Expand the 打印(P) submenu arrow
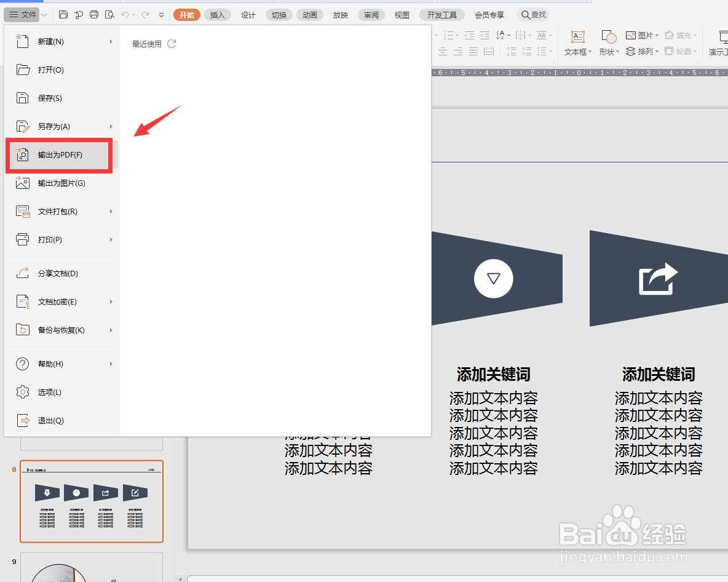The image size is (728, 582). 111,240
